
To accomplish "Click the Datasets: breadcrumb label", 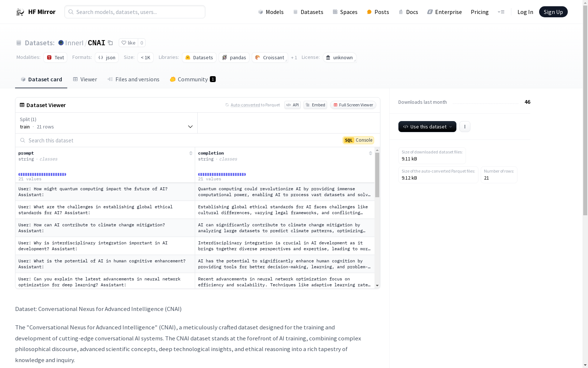I will [x=40, y=43].
